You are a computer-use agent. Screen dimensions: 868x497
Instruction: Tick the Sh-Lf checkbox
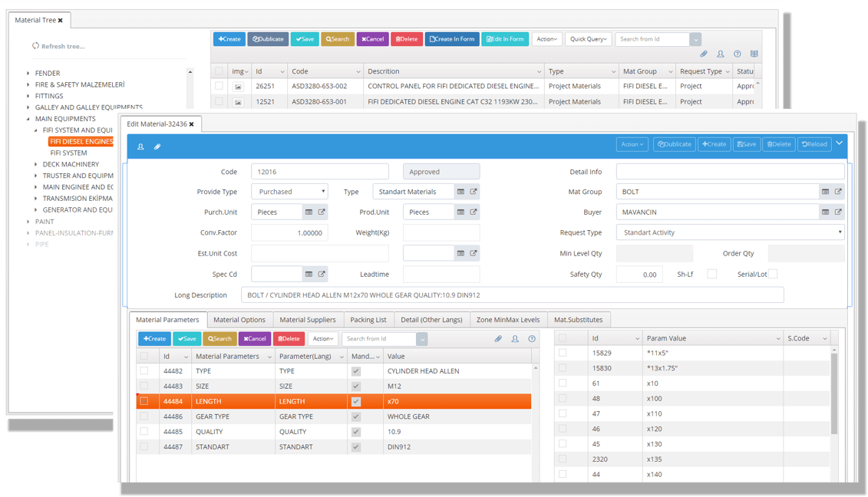pyautogui.click(x=711, y=274)
